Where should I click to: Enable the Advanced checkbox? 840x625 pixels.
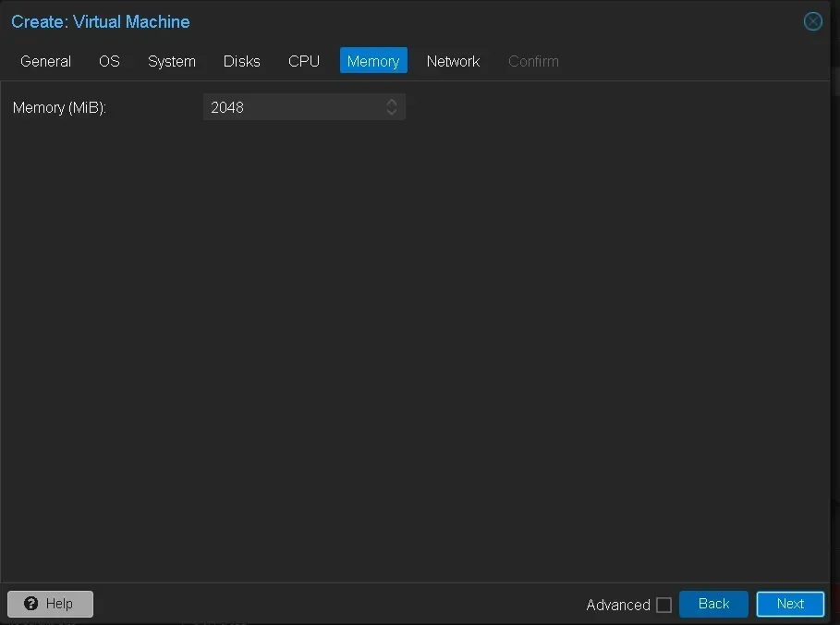pos(663,605)
